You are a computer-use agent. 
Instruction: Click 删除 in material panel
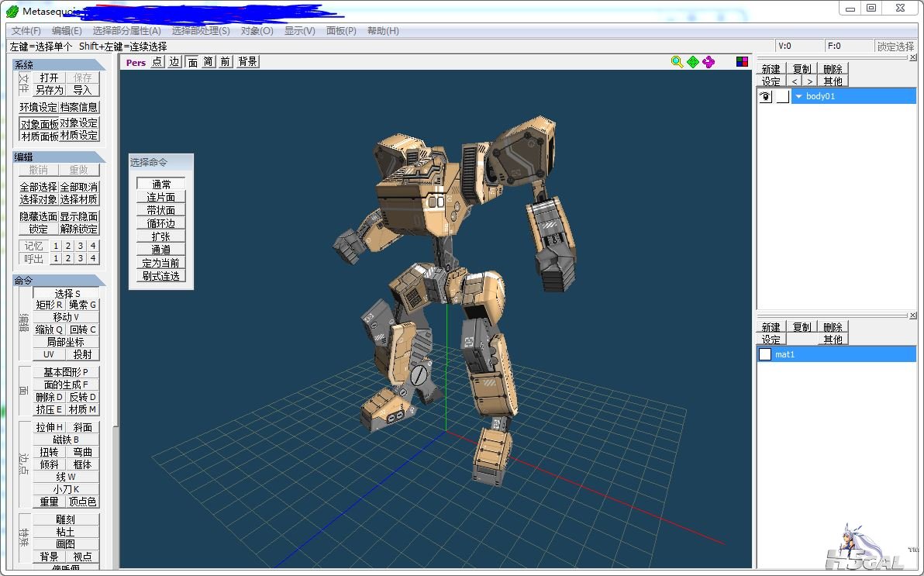pos(833,326)
